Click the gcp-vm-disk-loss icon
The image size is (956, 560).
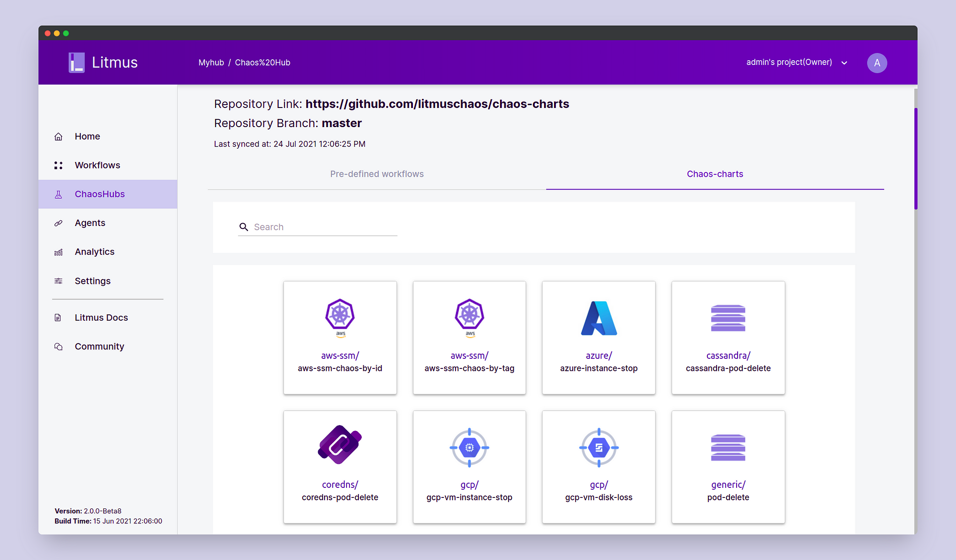599,448
